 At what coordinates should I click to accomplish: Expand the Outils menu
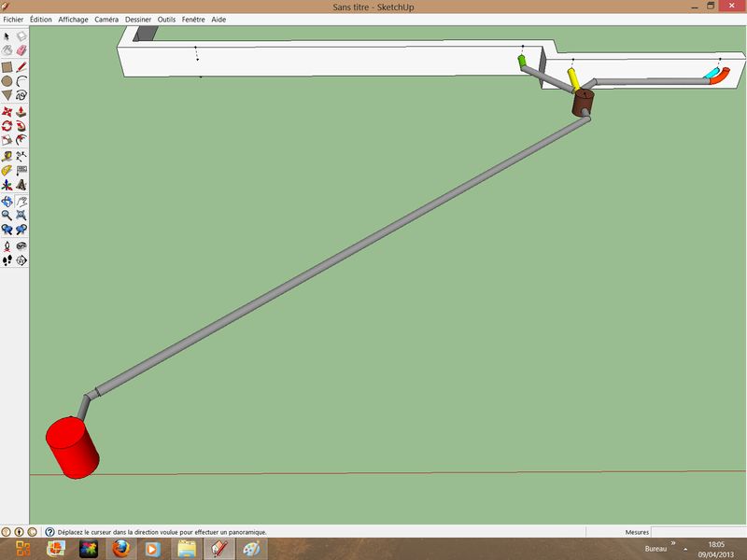tap(166, 19)
